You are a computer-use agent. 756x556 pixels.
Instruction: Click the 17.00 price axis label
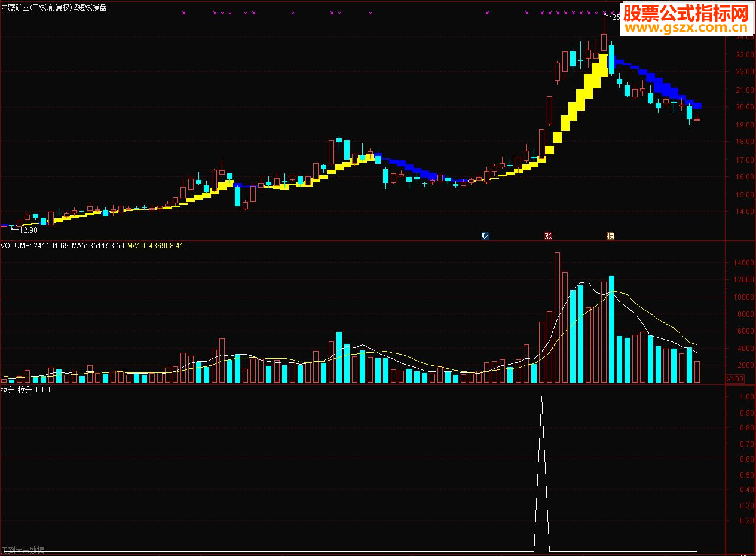click(744, 160)
